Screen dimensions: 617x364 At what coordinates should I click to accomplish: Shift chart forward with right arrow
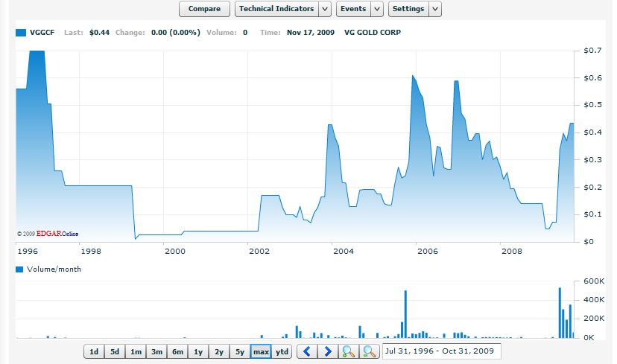pyautogui.click(x=328, y=351)
